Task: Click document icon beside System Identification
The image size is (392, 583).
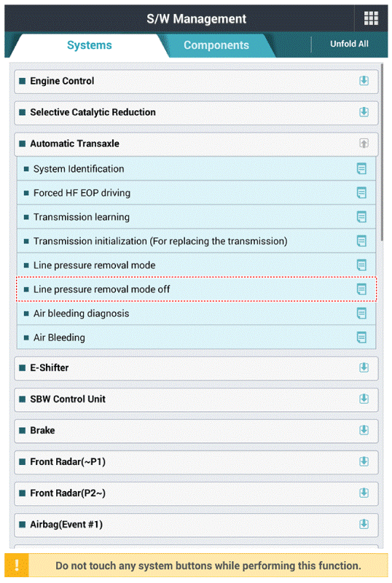Action: [x=361, y=169]
